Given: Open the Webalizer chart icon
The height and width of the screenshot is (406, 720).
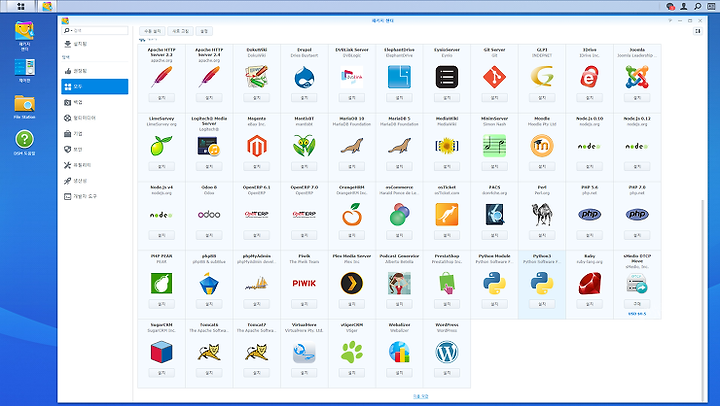Looking at the screenshot, I should click(399, 352).
